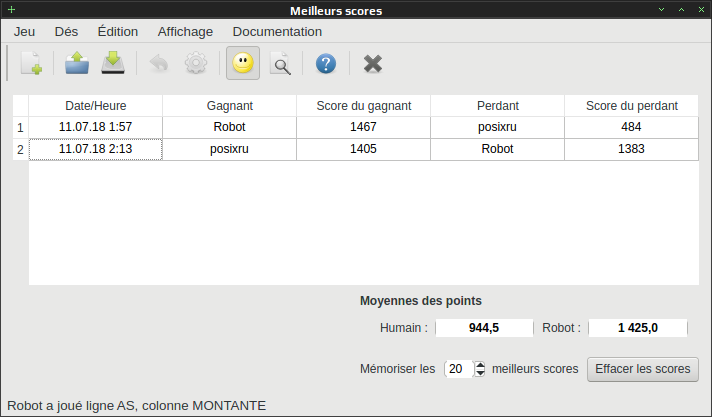Click the Perdant column header
The width and height of the screenshot is (712, 417).
click(497, 106)
